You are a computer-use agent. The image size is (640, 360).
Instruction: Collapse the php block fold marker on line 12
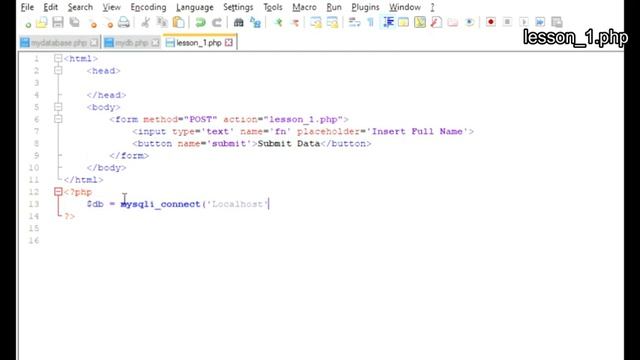(58, 192)
